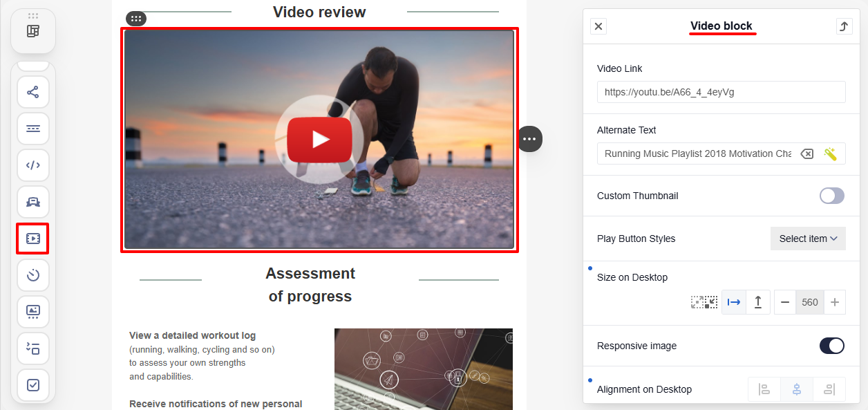
Task: Disable the Responsive image toggle
Action: point(832,346)
